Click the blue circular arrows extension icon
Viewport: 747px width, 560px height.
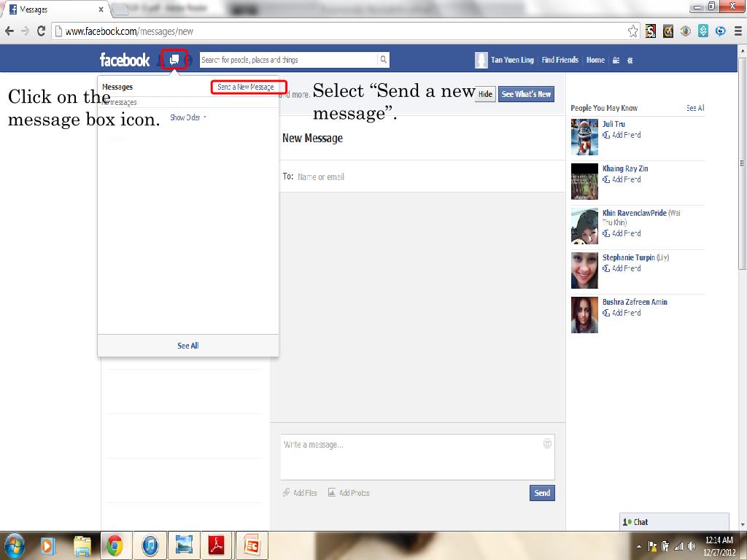tap(720, 31)
